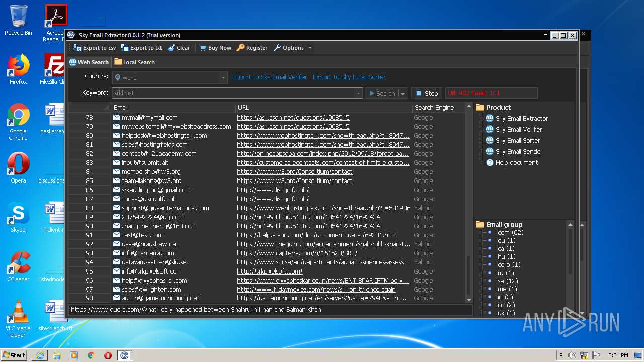
Task: Select email srkeddington@gmail.com
Action: click(x=156, y=190)
